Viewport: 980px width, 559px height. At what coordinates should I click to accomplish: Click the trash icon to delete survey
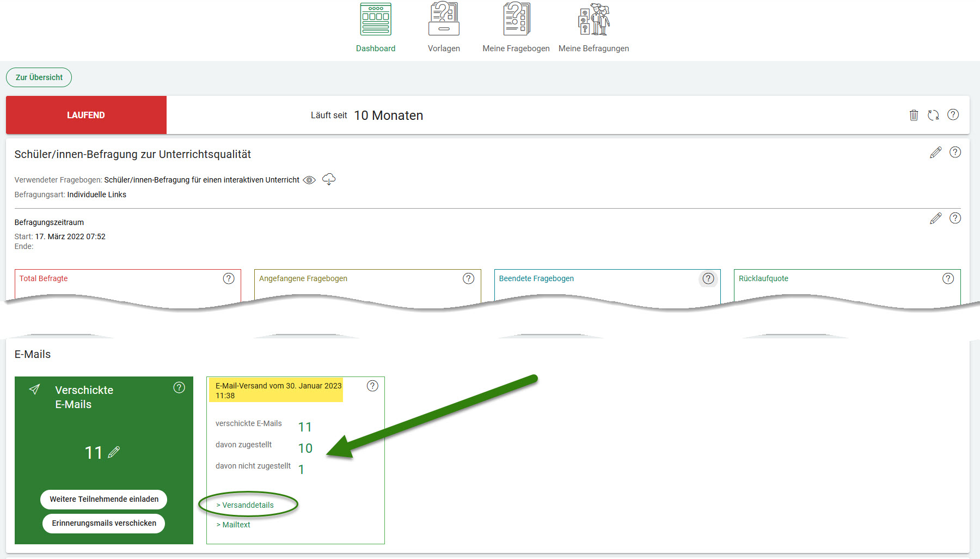point(914,115)
